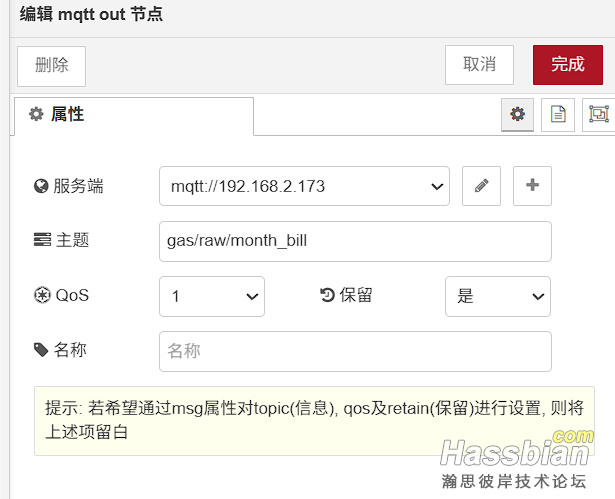Image resolution: width=615 pixels, height=499 pixels.
Task: Click into the 名称 name field
Action: point(355,351)
